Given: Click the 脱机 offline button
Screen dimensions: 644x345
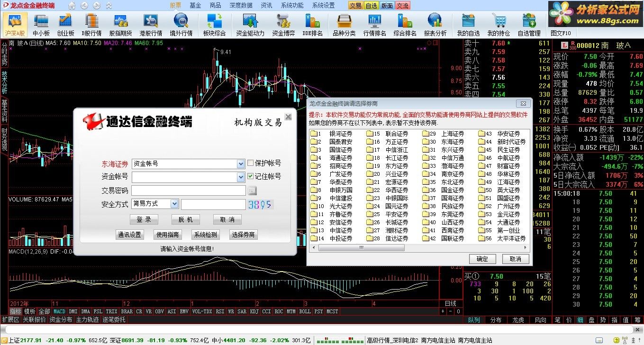Looking at the screenshot, I should tap(185, 219).
